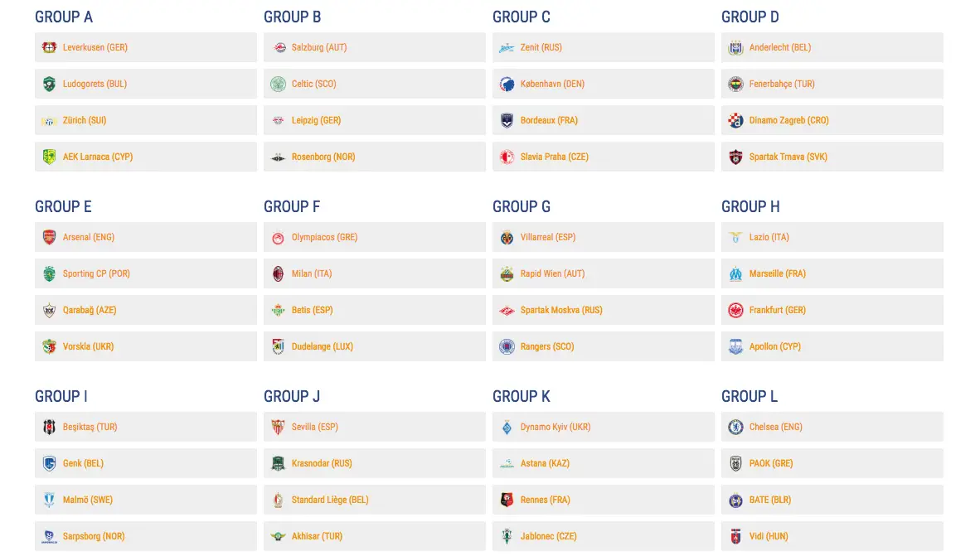Click the Leverkusen club crest icon
The width and height of the screenshot is (980, 556).
(x=49, y=47)
